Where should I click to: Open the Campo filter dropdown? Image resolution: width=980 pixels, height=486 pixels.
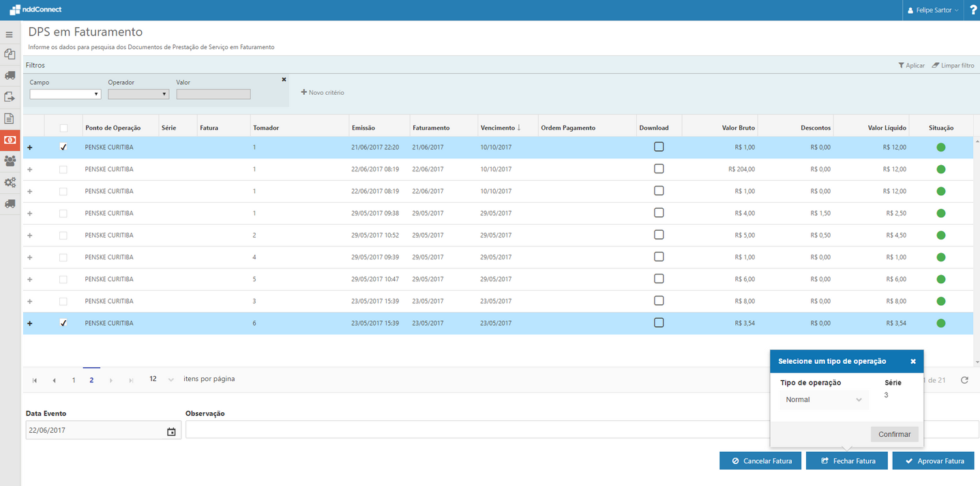pyautogui.click(x=65, y=94)
